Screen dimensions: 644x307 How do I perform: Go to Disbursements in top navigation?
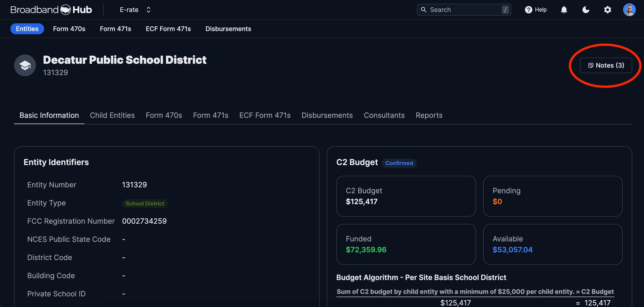click(228, 29)
